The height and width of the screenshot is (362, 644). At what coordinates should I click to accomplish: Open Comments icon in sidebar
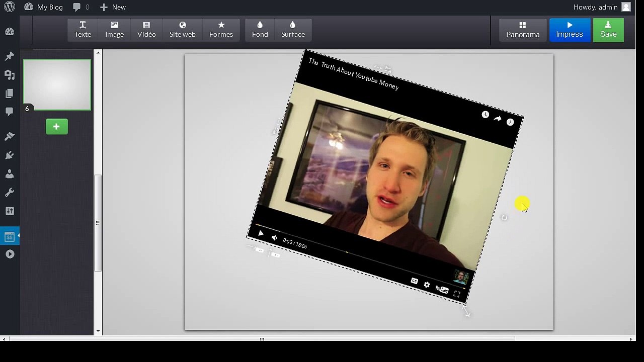(x=10, y=112)
